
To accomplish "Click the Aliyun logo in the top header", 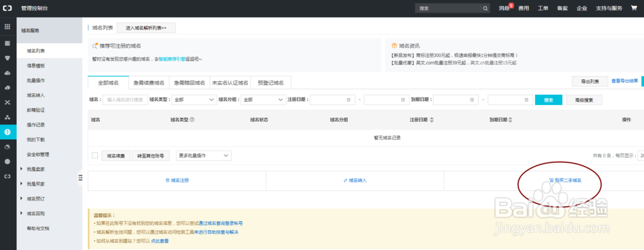I will (8, 8).
